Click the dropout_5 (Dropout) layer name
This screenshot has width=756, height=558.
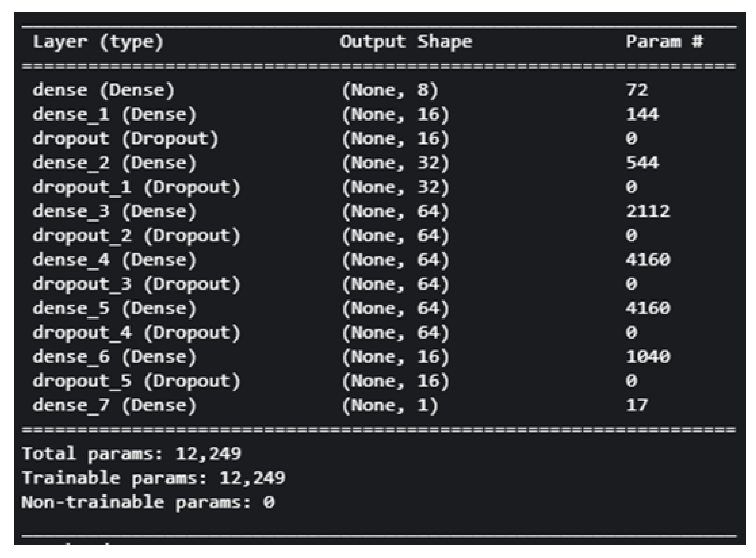pos(136,381)
